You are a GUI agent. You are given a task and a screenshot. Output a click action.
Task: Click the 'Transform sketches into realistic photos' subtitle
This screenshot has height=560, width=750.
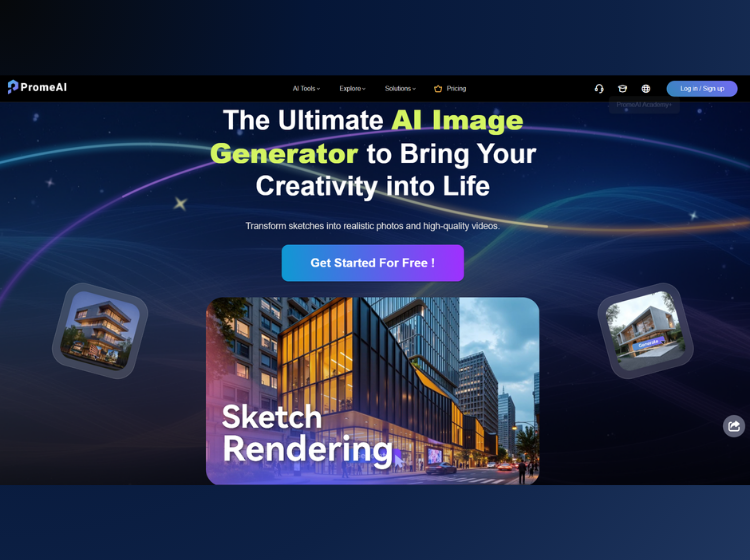tap(372, 226)
